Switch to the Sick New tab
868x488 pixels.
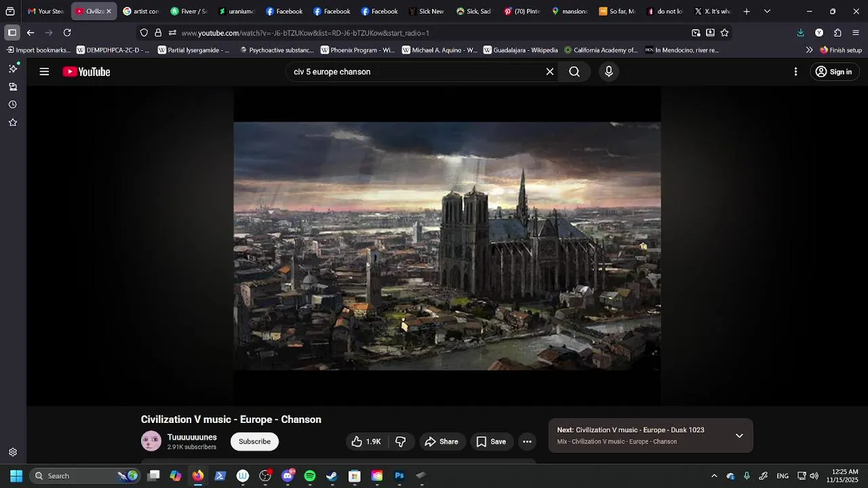click(427, 12)
